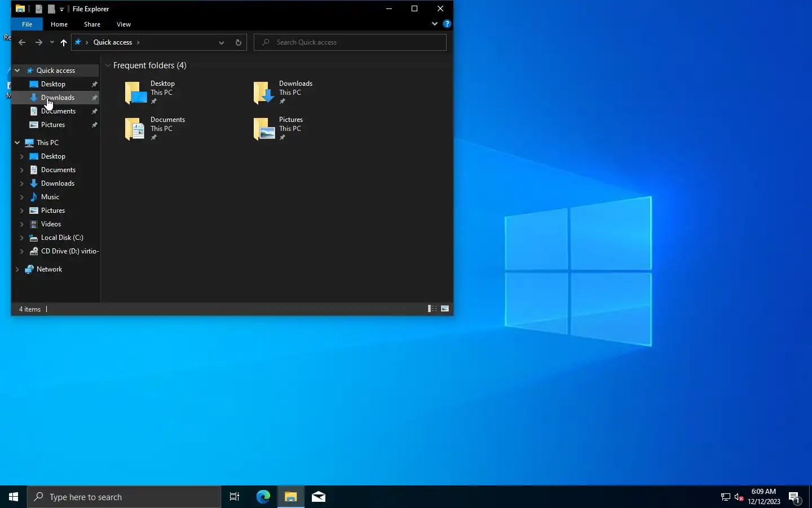Expand Desktop under This PC

(x=22, y=156)
